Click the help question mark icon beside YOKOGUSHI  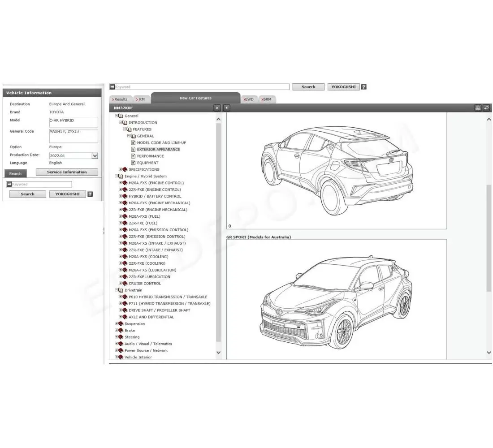[x=364, y=86]
